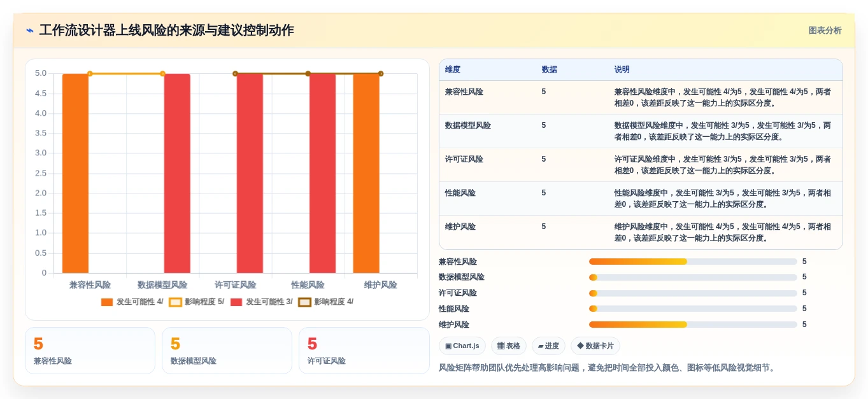Click the 维护风险 progress list label

point(454,325)
